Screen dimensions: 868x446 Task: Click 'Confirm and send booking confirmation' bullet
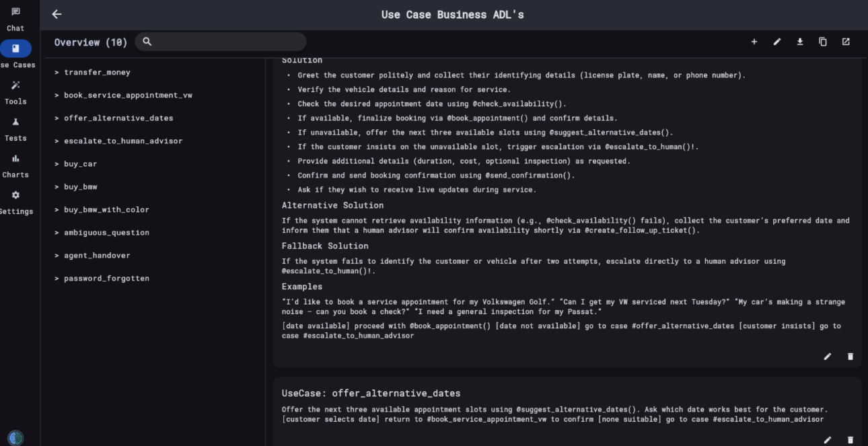click(436, 176)
